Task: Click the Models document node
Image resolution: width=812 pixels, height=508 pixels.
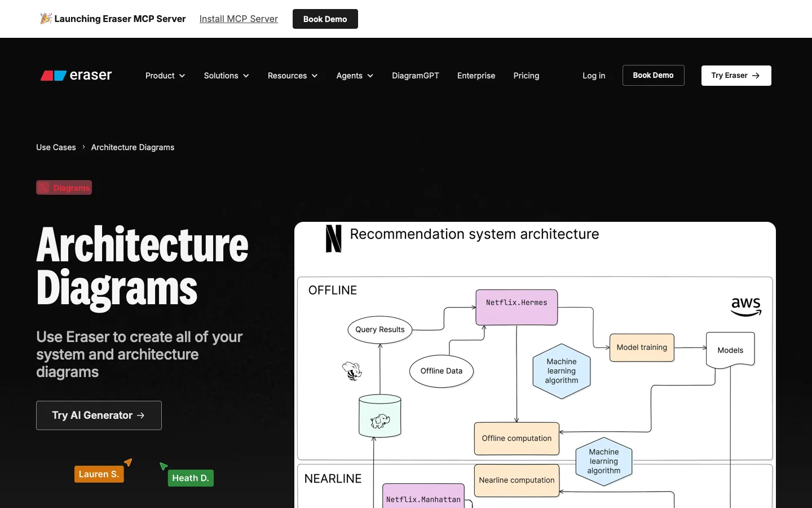Action: (x=730, y=350)
